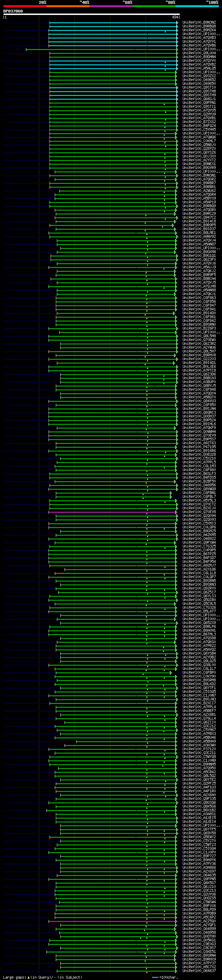Open hit UniRef100_B6TML3
The width and height of the screenshot is (222, 980).
199,634
